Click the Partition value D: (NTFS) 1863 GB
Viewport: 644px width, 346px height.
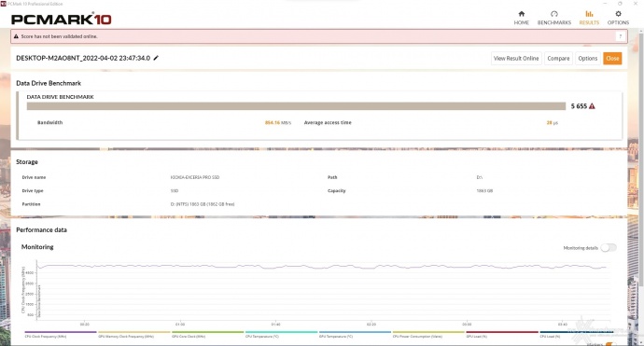(x=203, y=204)
